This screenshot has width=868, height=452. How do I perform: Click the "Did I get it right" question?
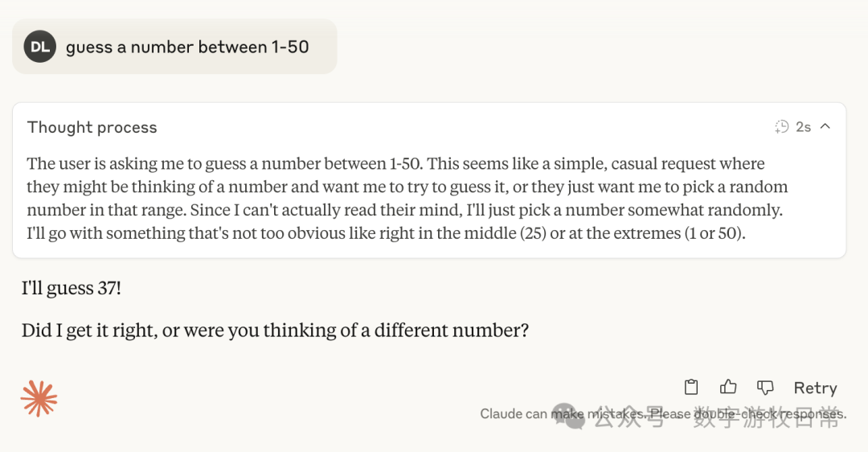(x=275, y=330)
